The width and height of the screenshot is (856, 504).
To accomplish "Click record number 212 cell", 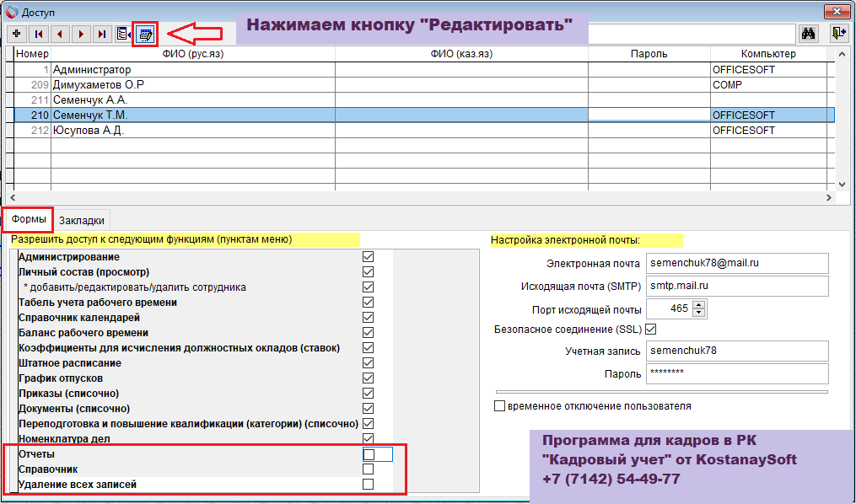I will (x=32, y=131).
